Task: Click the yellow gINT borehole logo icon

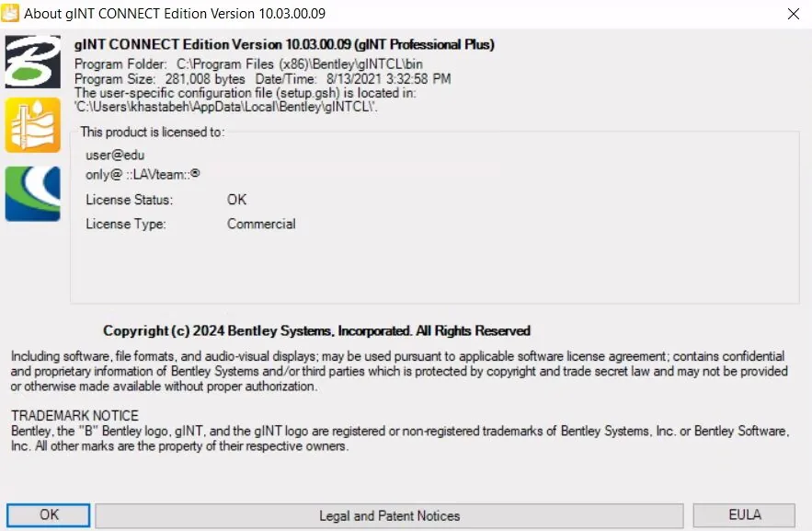Action: tap(32, 125)
